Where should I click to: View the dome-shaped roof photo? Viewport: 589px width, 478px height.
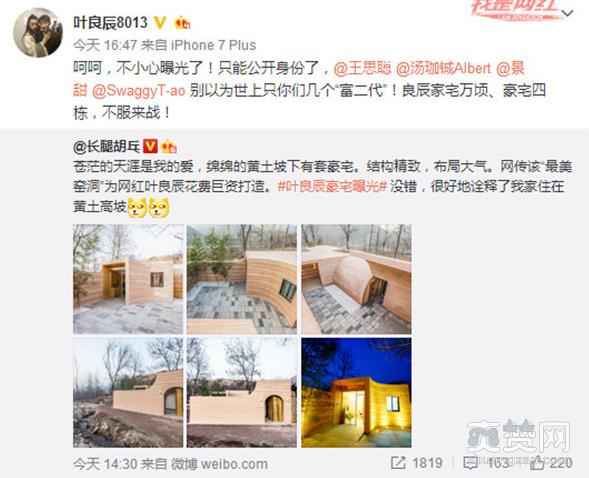356,279
